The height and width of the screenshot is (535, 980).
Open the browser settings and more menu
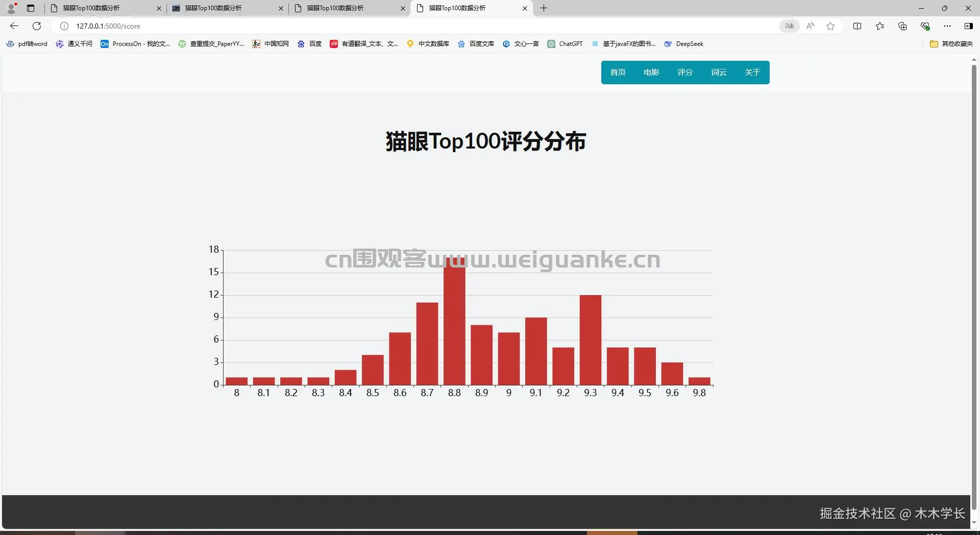[947, 26]
